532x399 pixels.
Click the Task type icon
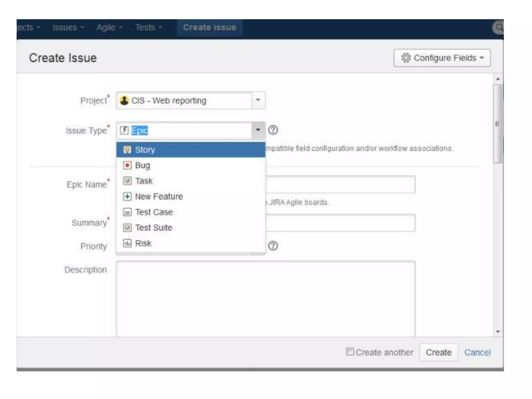[x=127, y=181]
